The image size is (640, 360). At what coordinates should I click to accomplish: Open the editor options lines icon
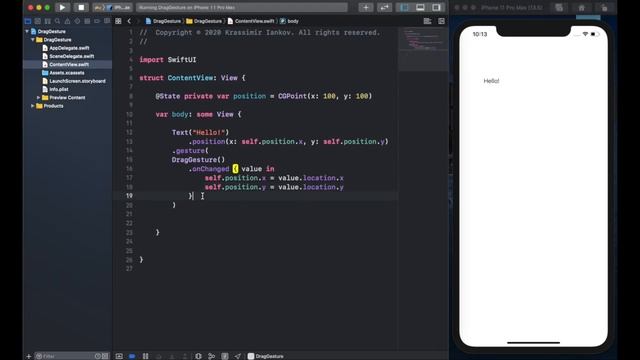(x=427, y=21)
